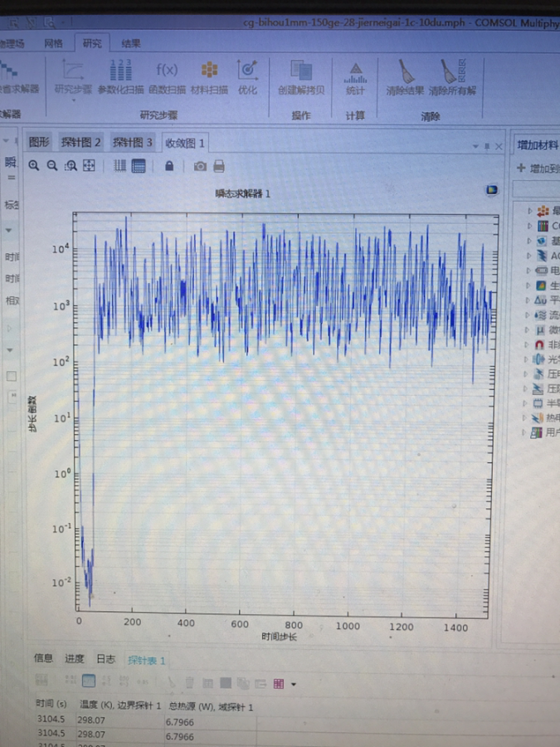Select the 收敛图 1 convergence tab

[185, 143]
